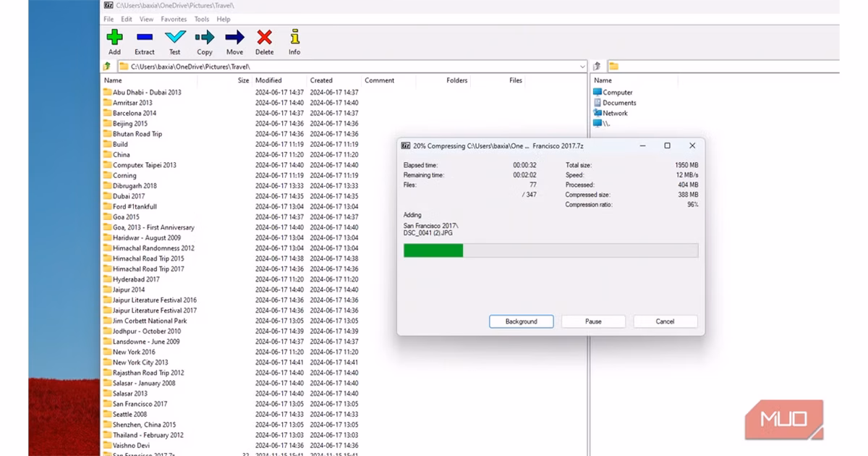Click the green compression progress bar

click(433, 250)
